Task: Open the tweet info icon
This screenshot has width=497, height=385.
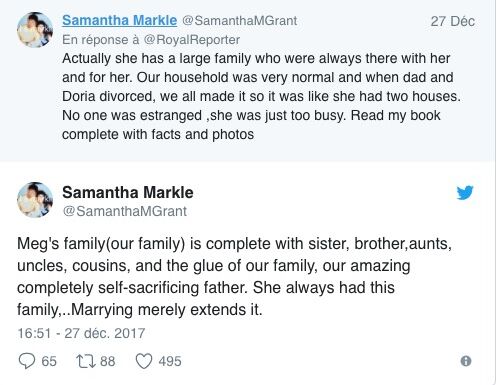Action: click(466, 361)
